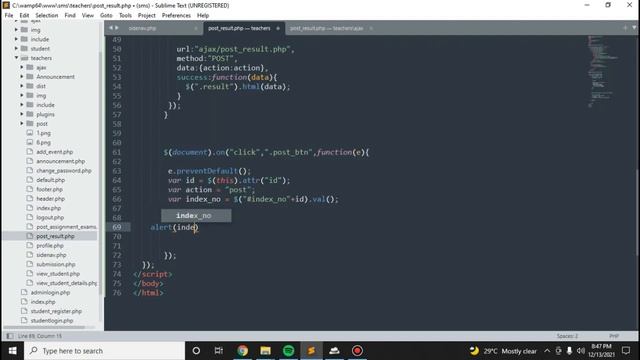Open Task View on taskbar
Viewport: 640px width, 360px height.
218,351
